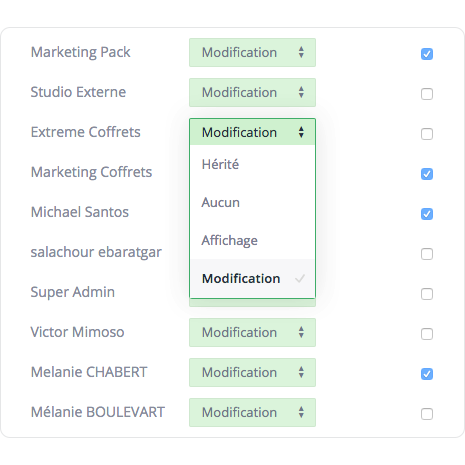Image resolution: width=465 pixels, height=465 pixels.
Task: Select the checked Modification list option
Action: click(x=252, y=278)
